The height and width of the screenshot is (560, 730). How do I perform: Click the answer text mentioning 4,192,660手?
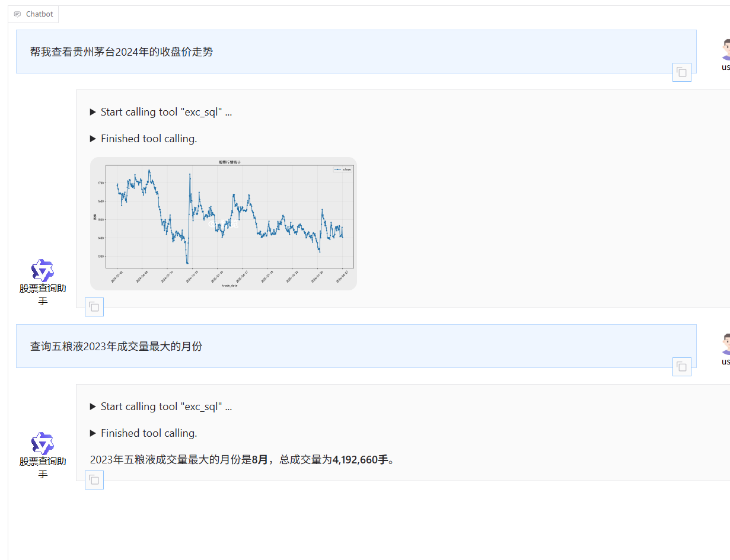[x=242, y=460]
